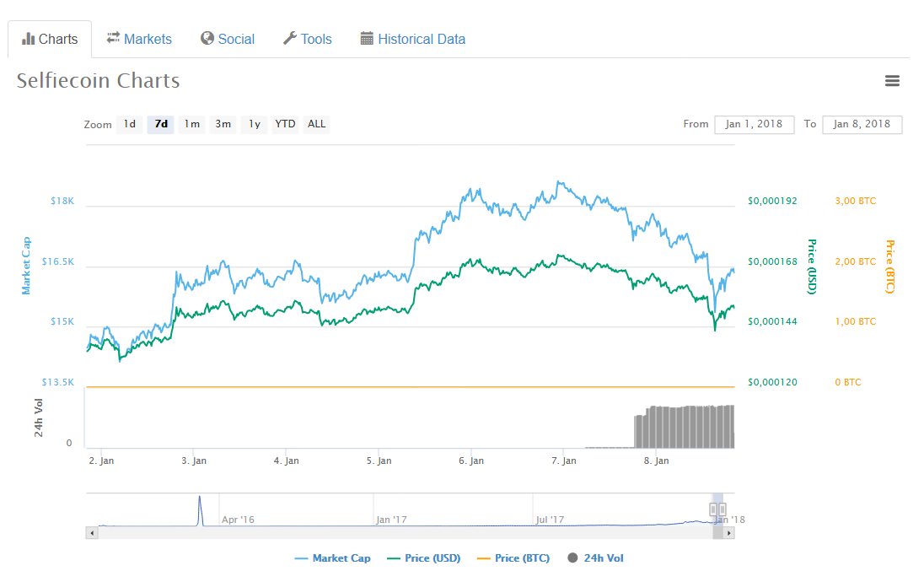Open the Historical Data tab

tap(412, 39)
